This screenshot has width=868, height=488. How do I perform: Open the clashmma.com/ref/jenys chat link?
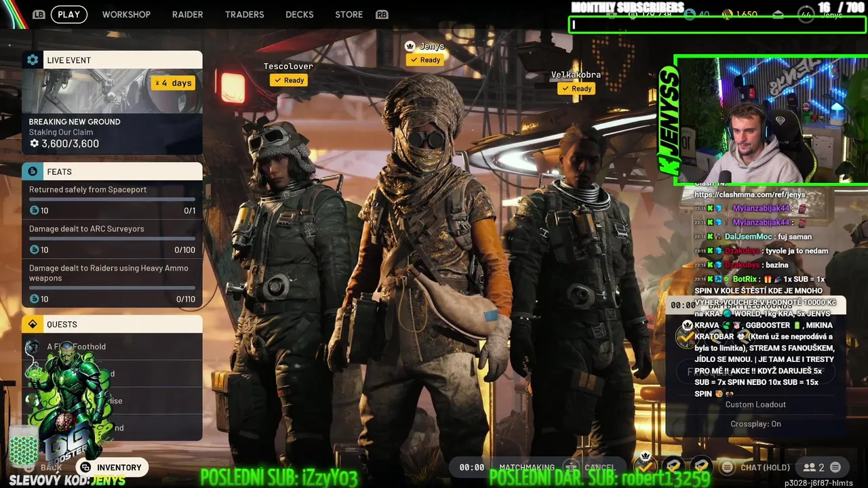point(749,195)
